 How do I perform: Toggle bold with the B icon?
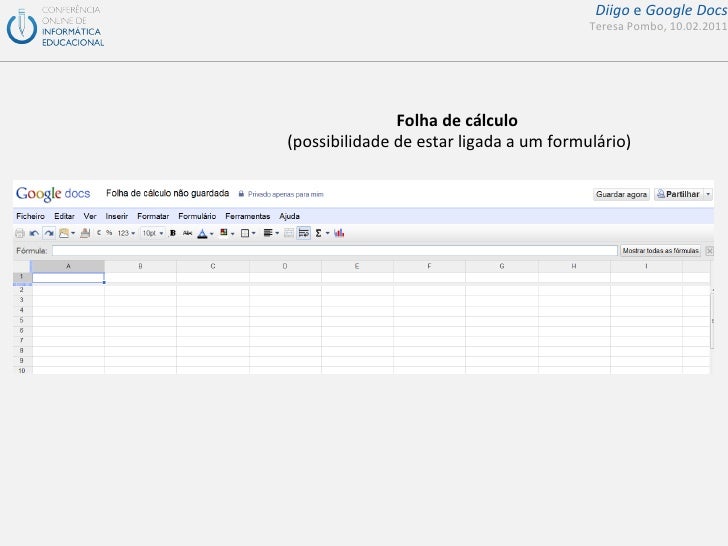173,233
